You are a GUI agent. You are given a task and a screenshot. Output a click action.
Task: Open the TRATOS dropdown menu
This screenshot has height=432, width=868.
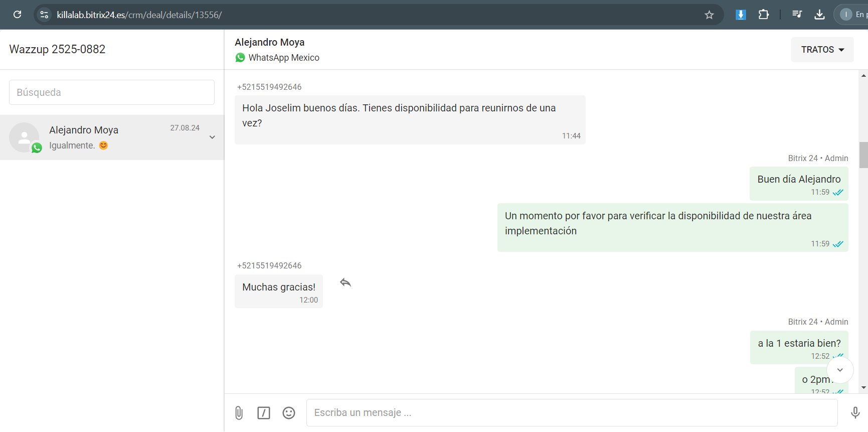tap(822, 50)
